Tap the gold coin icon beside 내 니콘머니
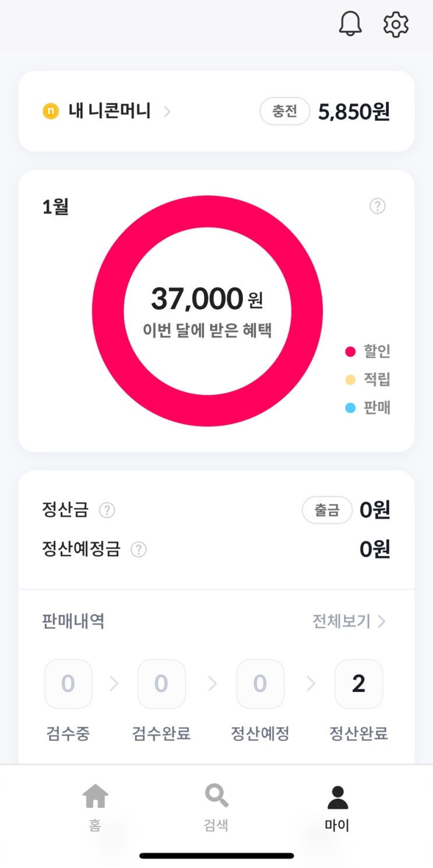The width and height of the screenshot is (433, 868). 51,111
